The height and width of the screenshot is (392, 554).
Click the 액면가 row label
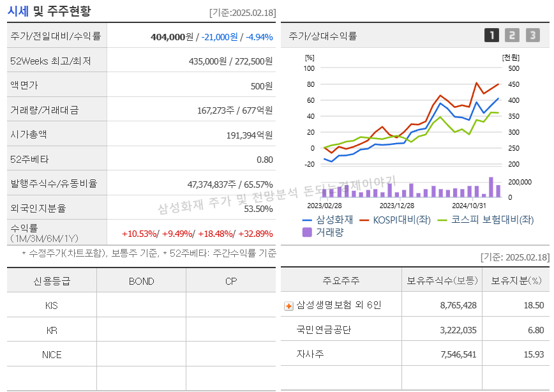[24, 85]
